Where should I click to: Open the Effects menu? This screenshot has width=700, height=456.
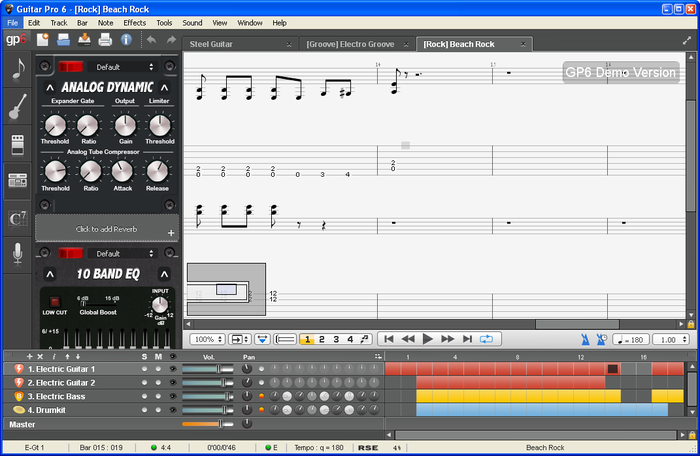[134, 23]
